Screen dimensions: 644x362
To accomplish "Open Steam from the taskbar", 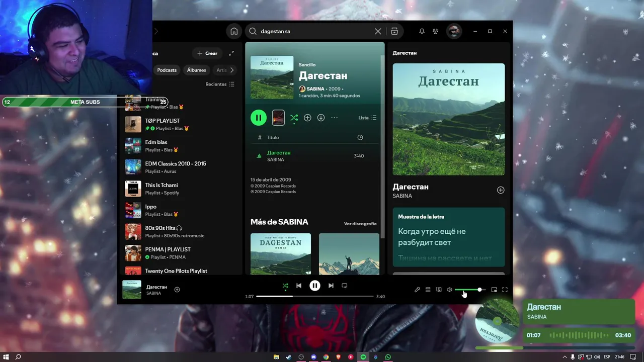I will (288, 357).
